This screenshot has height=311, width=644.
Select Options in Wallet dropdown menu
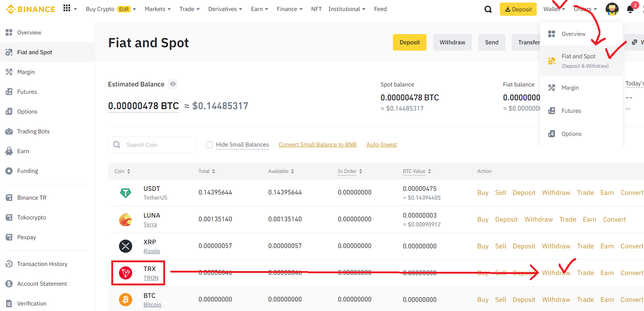tap(581, 134)
